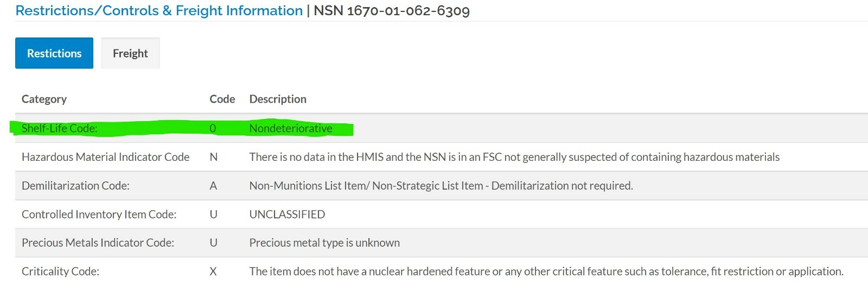This screenshot has width=868, height=301.
Task: Open the Restictions tab
Action: tap(54, 53)
